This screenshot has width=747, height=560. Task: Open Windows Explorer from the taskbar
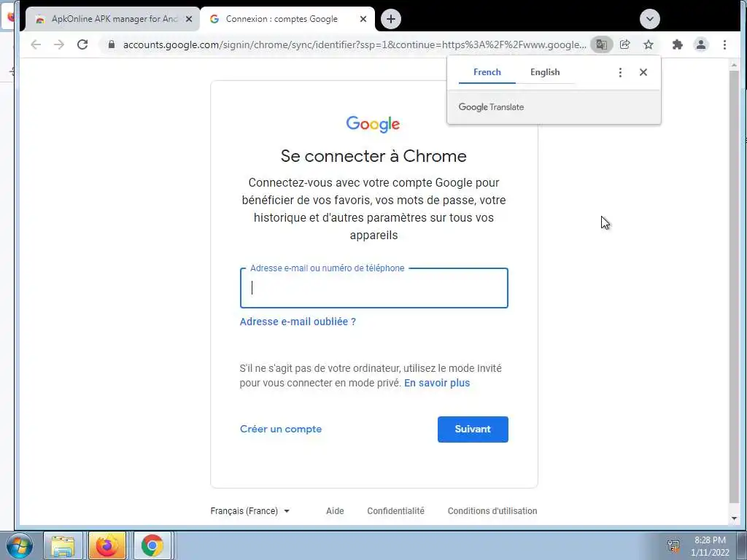pyautogui.click(x=63, y=545)
